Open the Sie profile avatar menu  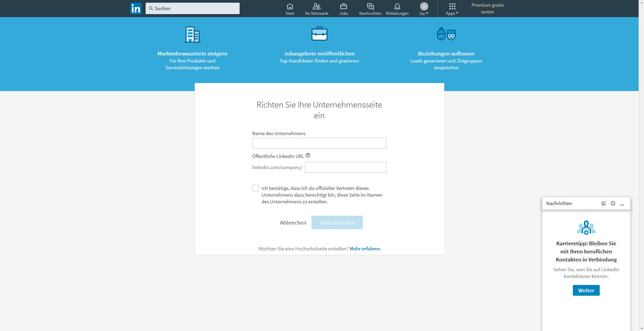(x=424, y=9)
